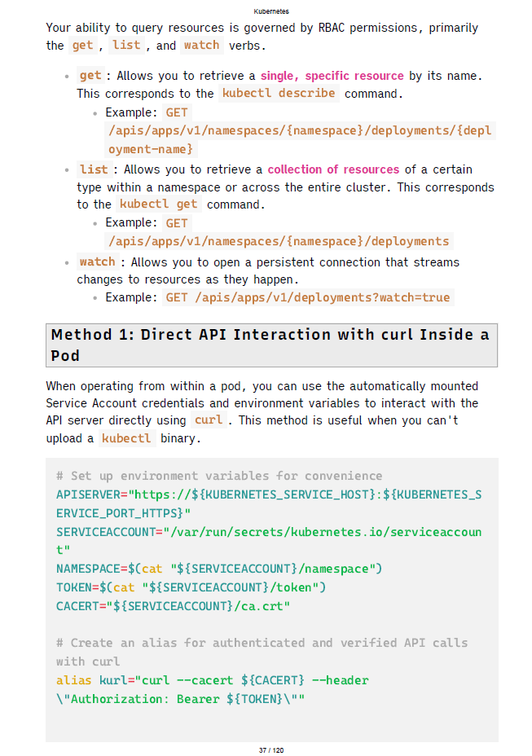
Task: Click the APISERVER variable line in code
Action: point(269,494)
